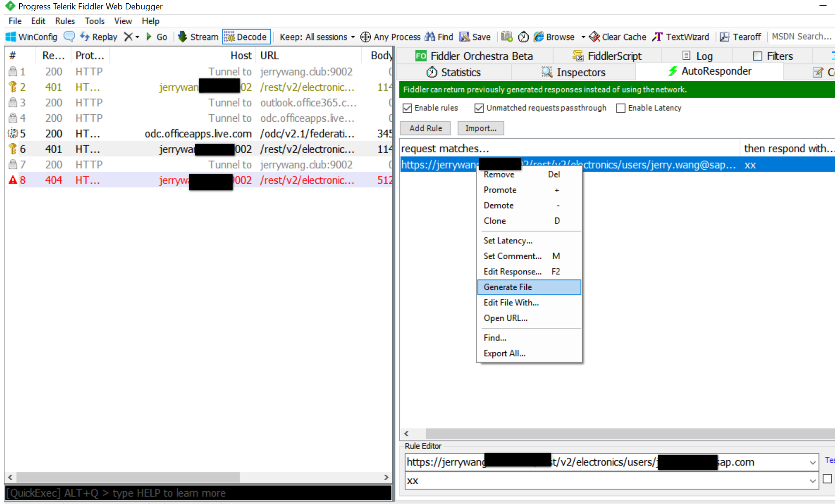Select Remove from the context menu
Screen dimensions: 835x504
pyautogui.click(x=529, y=174)
